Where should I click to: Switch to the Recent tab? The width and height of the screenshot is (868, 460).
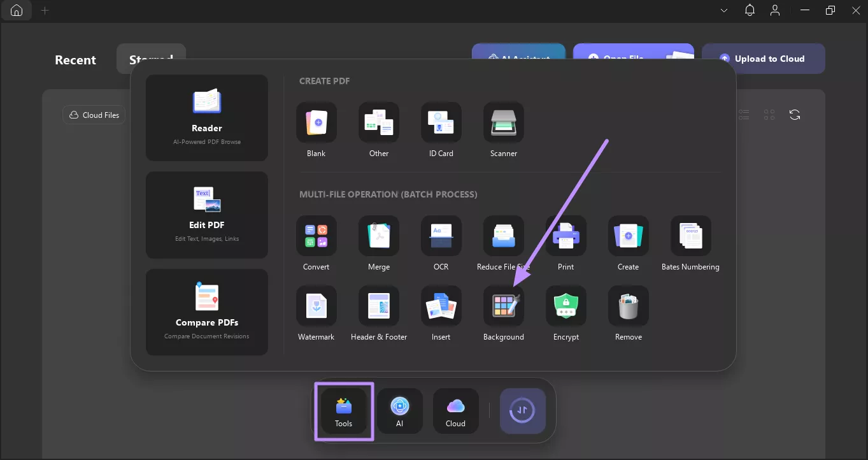[75, 60]
